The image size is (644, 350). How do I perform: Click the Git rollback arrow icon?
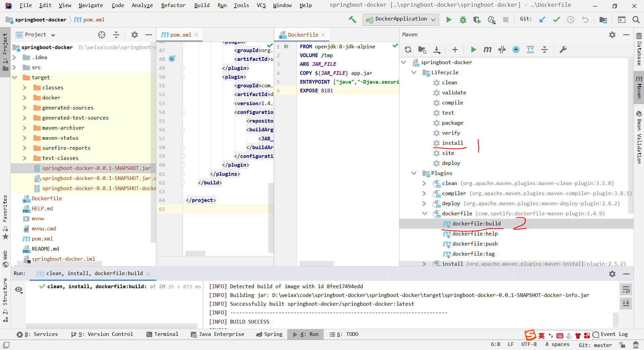(x=585, y=19)
